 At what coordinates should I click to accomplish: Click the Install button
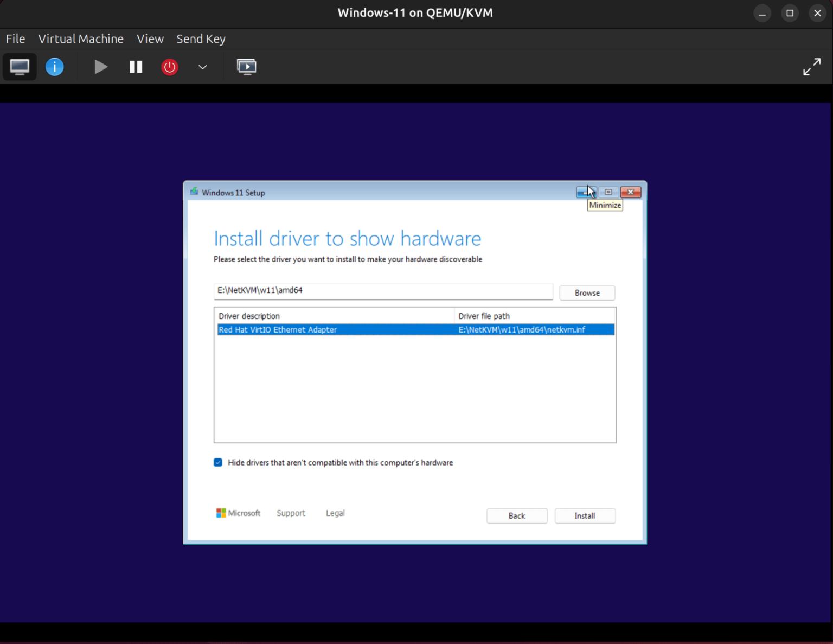[585, 515]
